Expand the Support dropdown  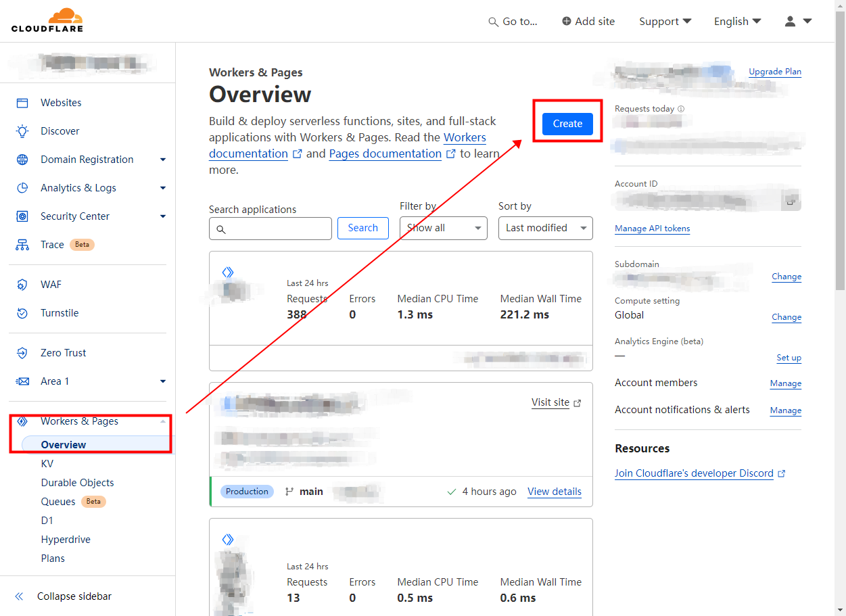point(665,22)
